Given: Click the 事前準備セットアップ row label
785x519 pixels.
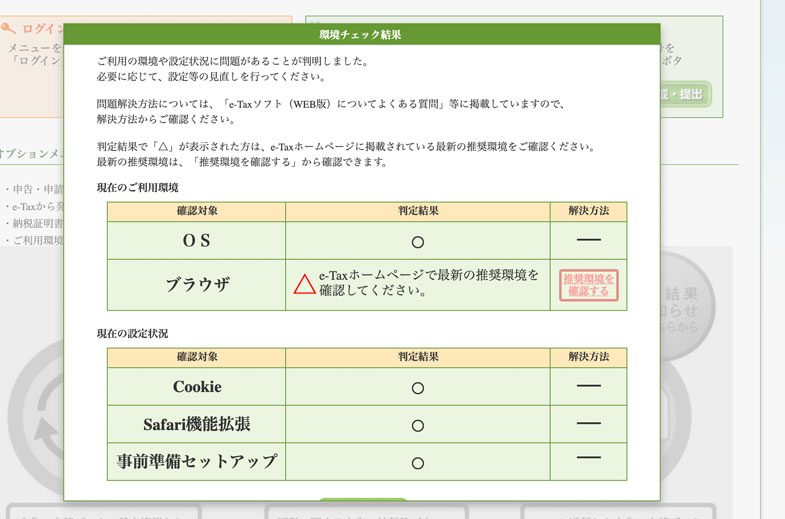Looking at the screenshot, I should (x=197, y=462).
